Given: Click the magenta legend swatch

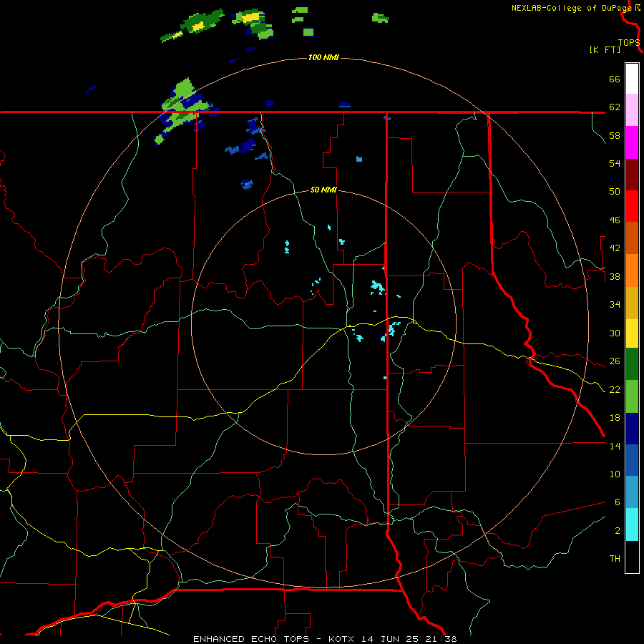Looking at the screenshot, I should pos(632,142).
